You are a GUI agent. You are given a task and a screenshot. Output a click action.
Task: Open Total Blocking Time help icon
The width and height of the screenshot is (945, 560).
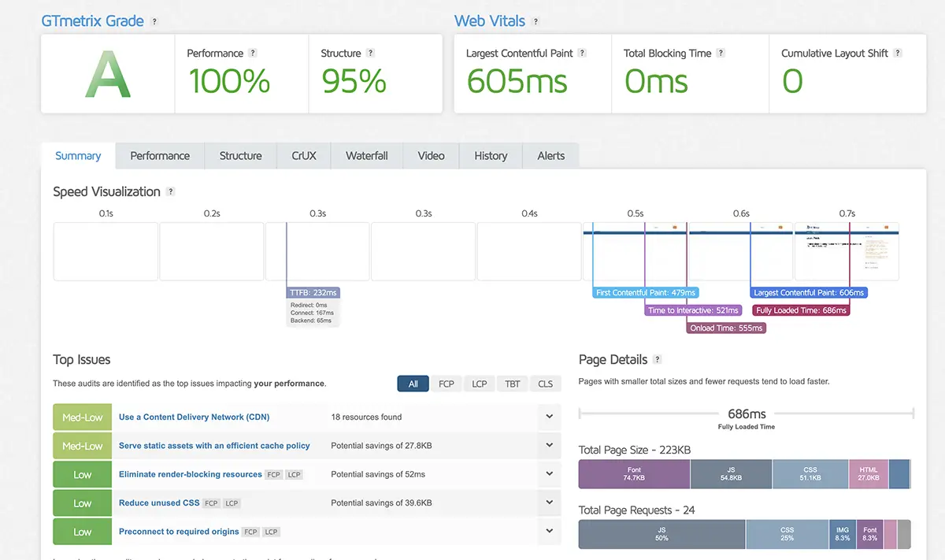click(x=721, y=54)
